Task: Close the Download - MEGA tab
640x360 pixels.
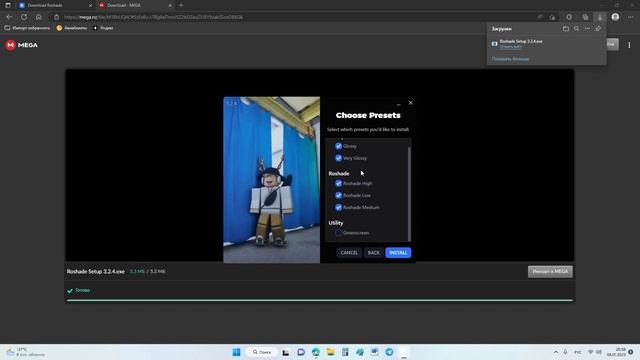Action: point(170,5)
